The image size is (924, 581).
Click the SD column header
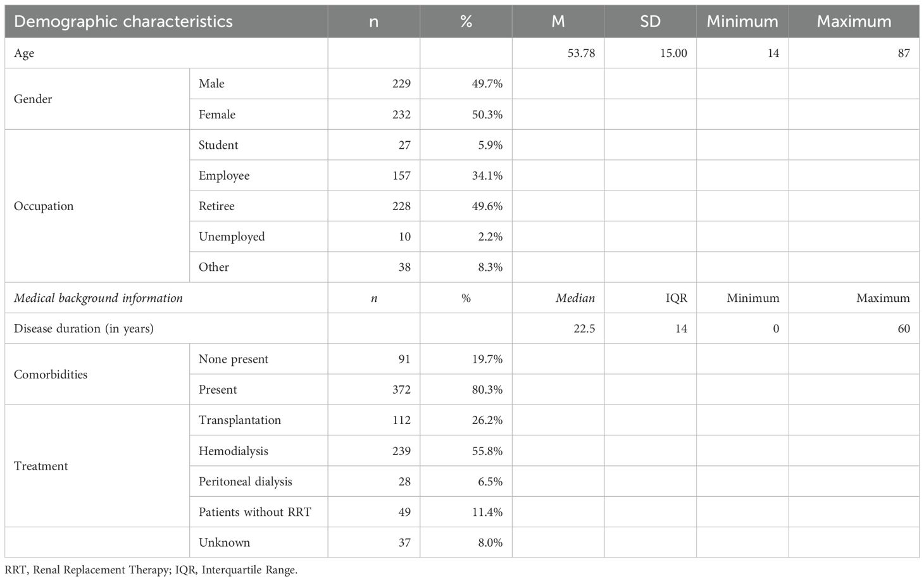click(x=650, y=22)
